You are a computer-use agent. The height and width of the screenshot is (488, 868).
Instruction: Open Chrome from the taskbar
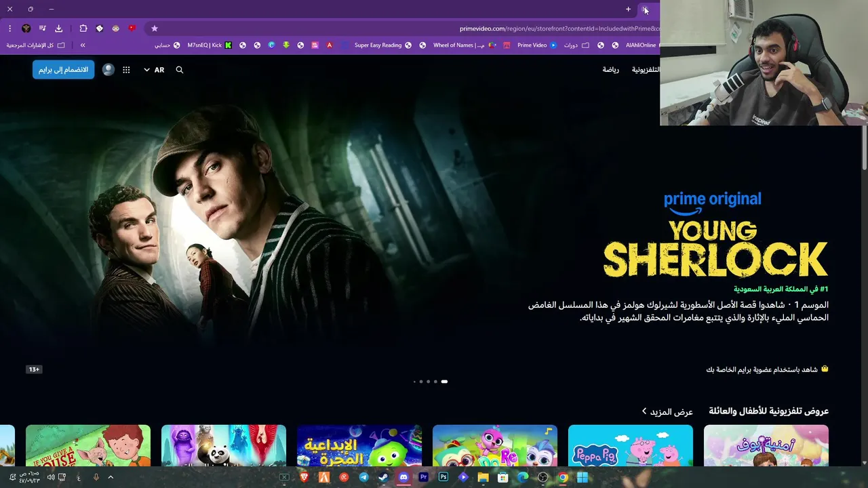(x=563, y=477)
